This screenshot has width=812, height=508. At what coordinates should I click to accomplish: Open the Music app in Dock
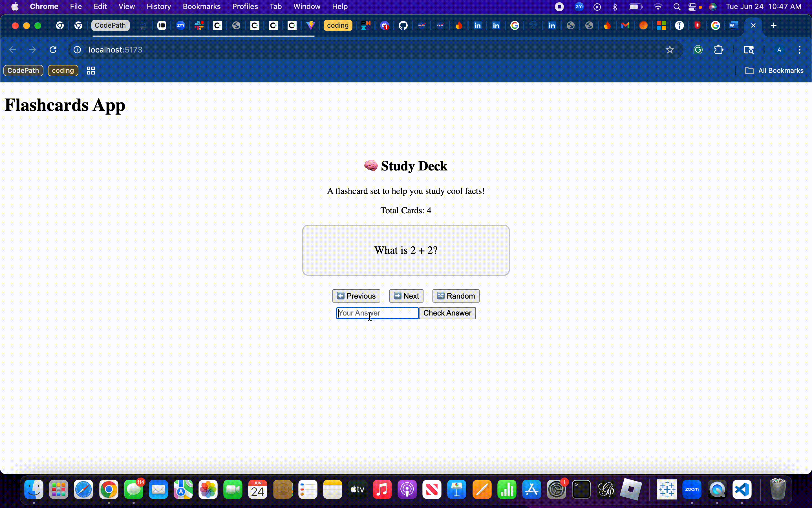click(x=382, y=489)
